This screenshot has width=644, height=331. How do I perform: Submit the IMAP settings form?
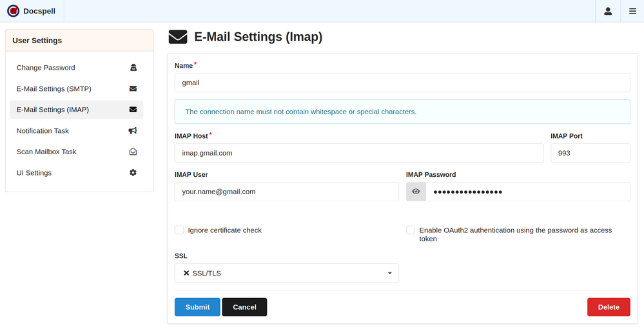[x=197, y=307]
